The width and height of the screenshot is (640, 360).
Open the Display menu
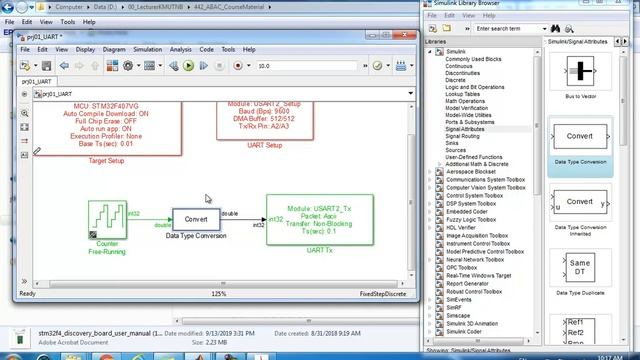click(x=85, y=49)
